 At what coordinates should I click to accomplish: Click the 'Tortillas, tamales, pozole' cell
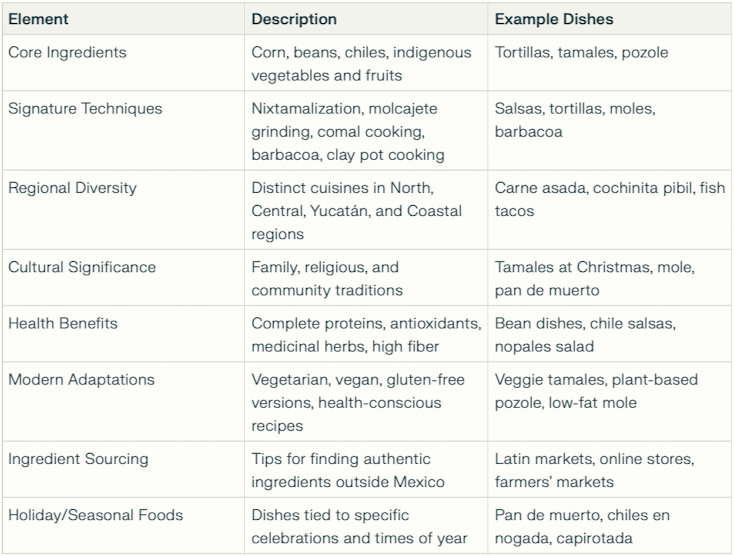click(x=581, y=52)
